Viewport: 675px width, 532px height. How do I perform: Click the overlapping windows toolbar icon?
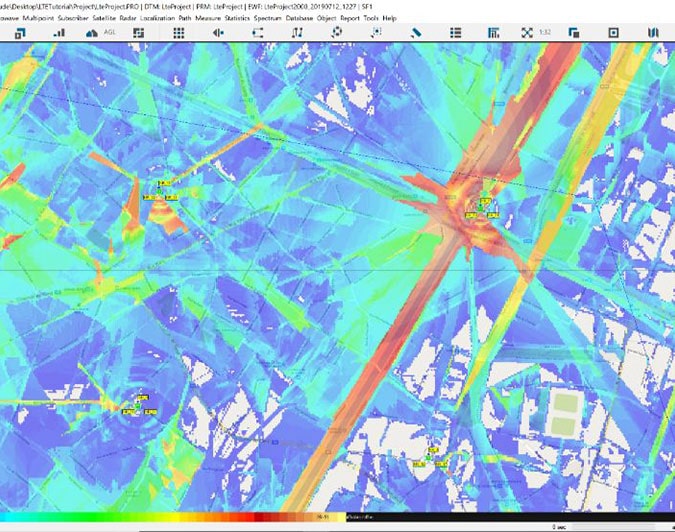coord(574,32)
